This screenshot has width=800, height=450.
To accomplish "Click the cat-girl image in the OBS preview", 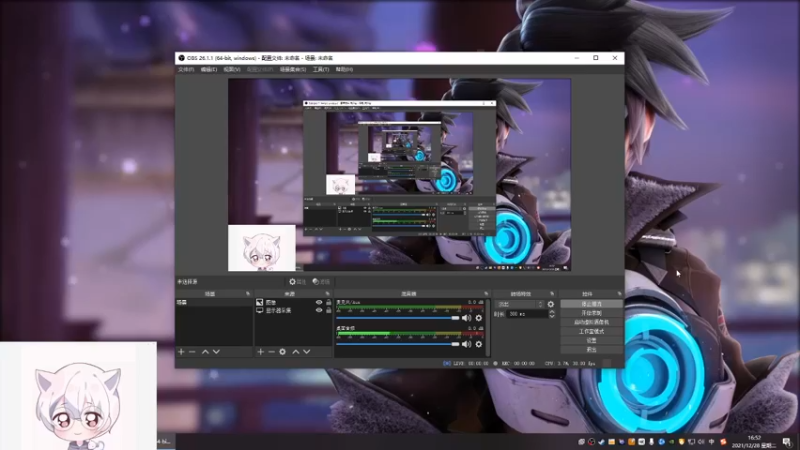I will point(262,248).
